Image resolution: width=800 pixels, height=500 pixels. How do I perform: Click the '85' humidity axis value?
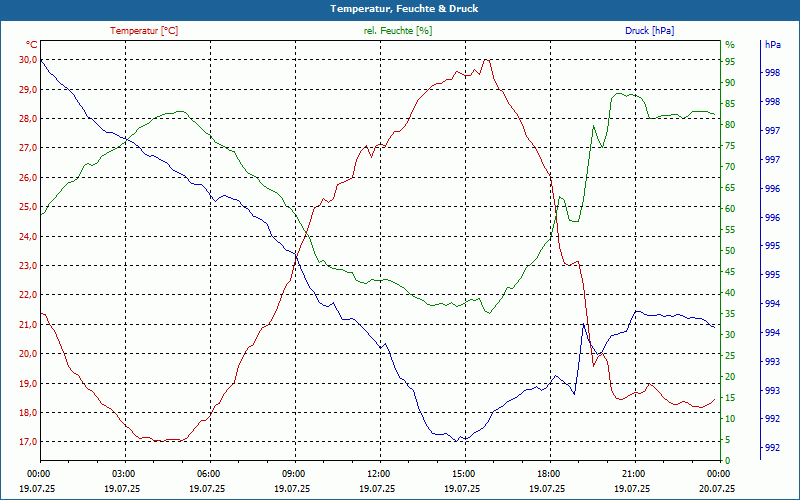click(x=730, y=104)
